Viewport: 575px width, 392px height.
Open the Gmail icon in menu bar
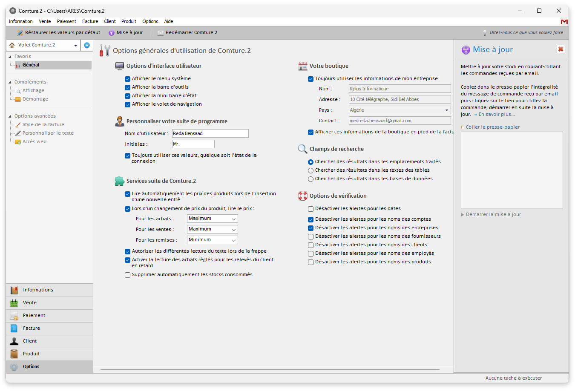(564, 22)
